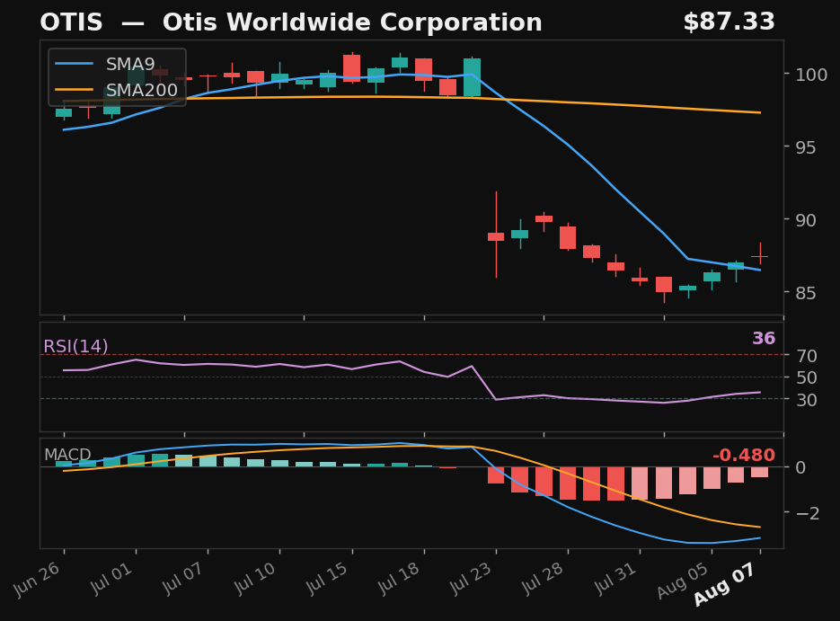Viewport: 840px width, 621px height.
Task: Click the RSI(14) panel label
Action: (x=75, y=347)
